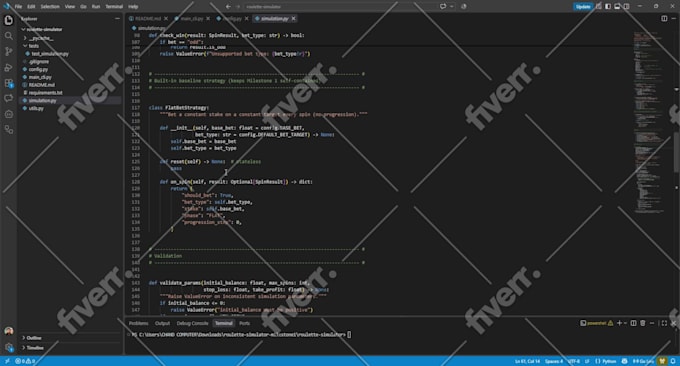Open the dropdown next to Copilot chat icon
680x366 pixels.
(x=451, y=7)
